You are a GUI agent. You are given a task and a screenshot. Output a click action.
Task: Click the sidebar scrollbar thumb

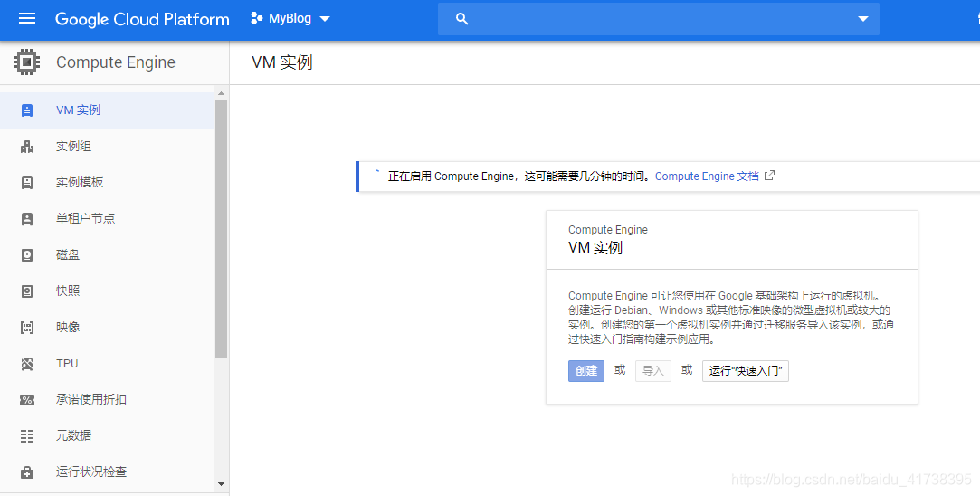tap(221, 229)
